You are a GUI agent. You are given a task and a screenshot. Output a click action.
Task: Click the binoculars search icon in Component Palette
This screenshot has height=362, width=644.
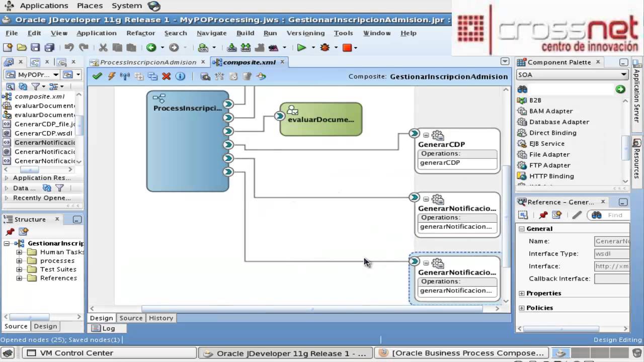(x=522, y=89)
